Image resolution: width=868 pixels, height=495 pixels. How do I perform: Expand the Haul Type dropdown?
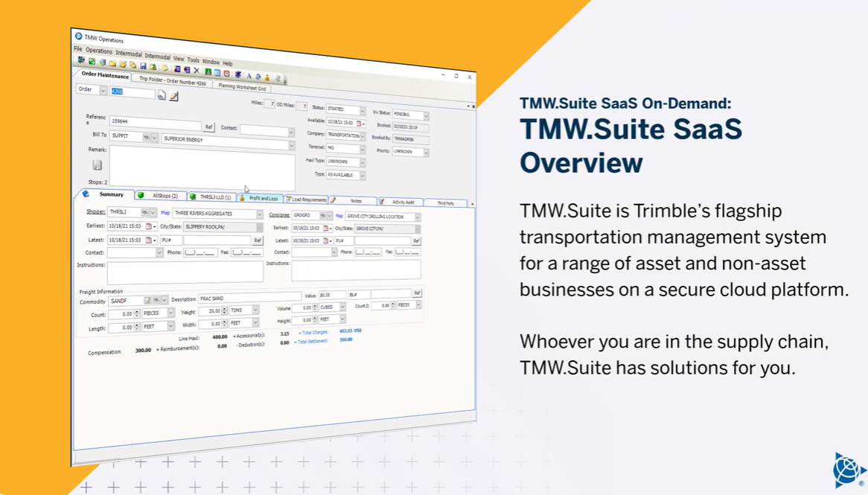click(x=362, y=163)
